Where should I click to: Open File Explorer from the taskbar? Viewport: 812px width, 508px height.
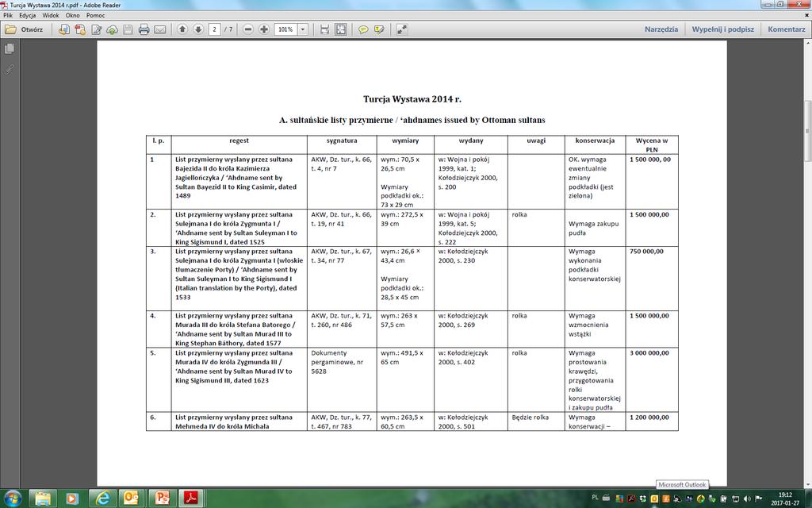(43, 498)
